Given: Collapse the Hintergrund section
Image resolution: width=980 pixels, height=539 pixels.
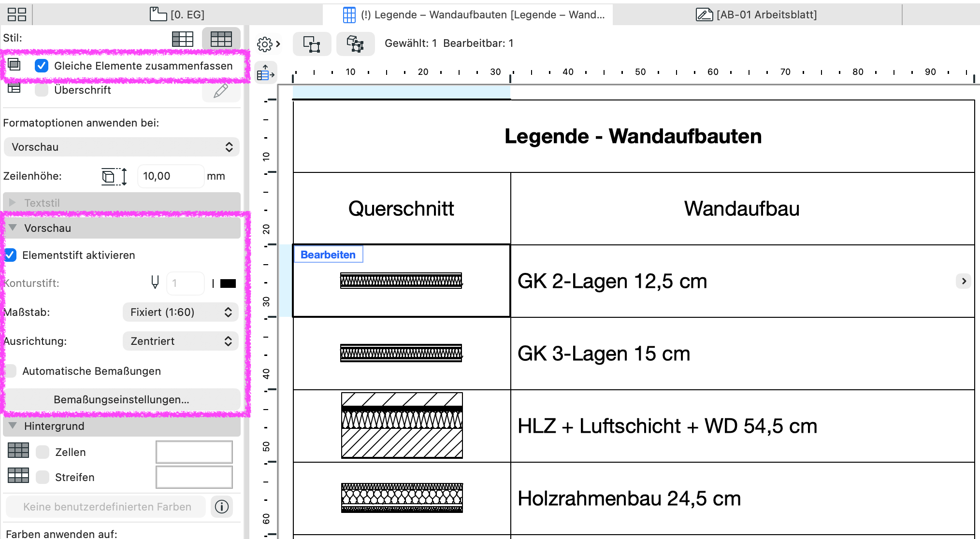Looking at the screenshot, I should (x=13, y=426).
